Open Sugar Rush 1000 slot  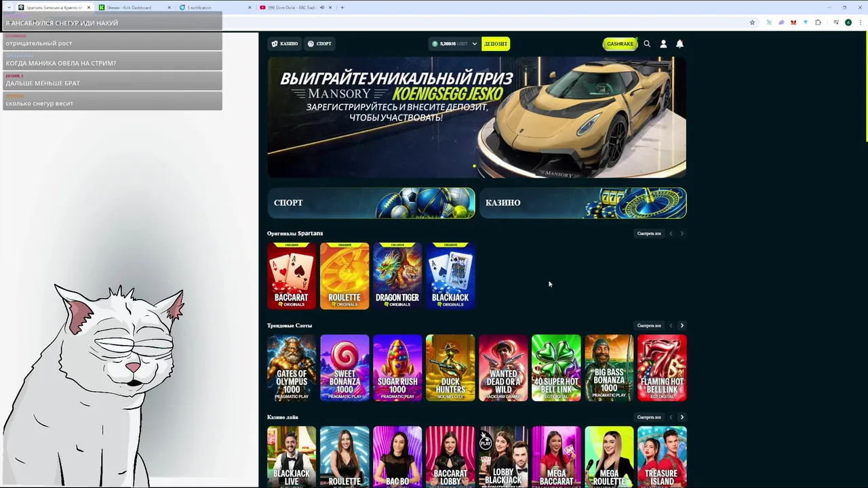point(397,368)
